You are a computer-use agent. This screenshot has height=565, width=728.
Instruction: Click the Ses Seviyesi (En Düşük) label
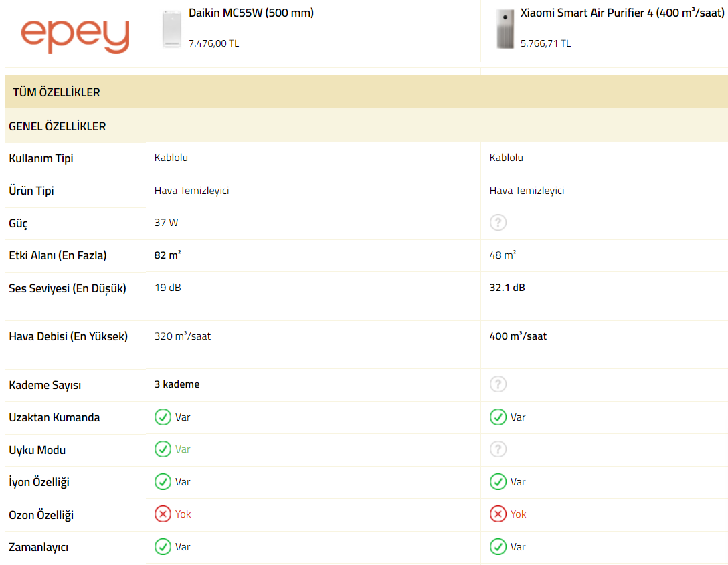tap(68, 288)
